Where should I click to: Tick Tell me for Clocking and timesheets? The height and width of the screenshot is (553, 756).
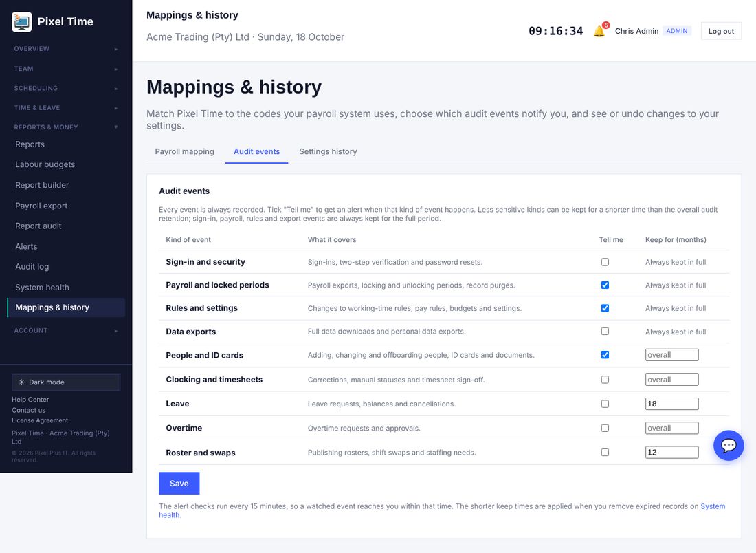[605, 380]
